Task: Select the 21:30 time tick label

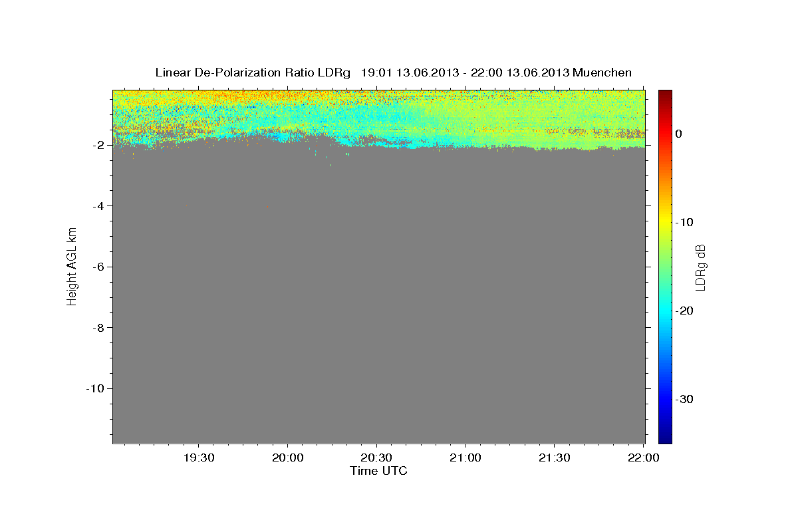Action: [553, 458]
